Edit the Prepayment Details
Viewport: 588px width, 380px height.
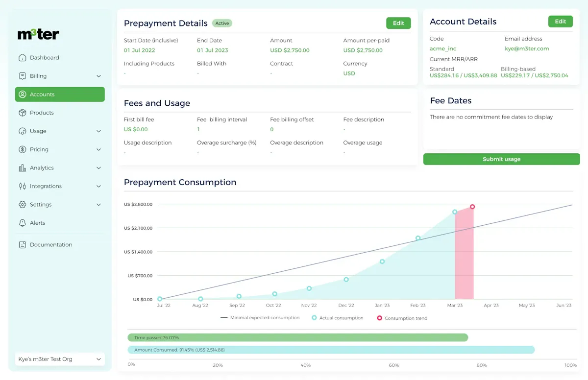click(398, 23)
